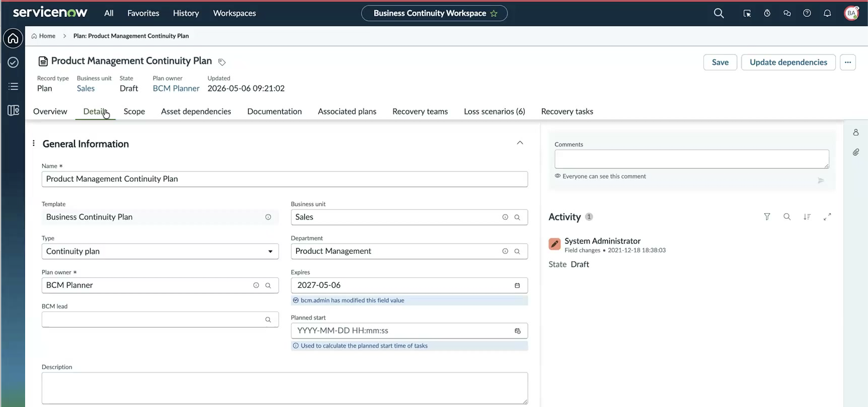
Task: Switch to the Overview tab
Action: pos(50,111)
